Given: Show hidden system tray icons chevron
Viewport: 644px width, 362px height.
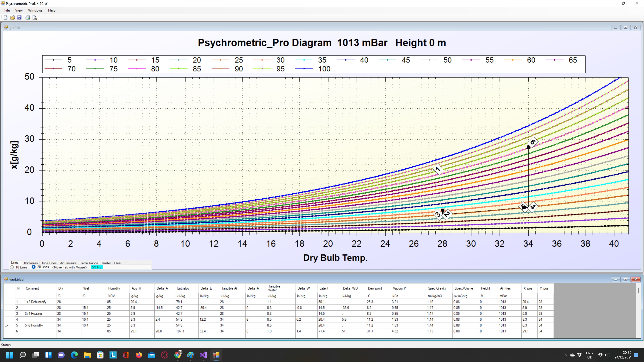Looking at the screenshot, I should (x=565, y=355).
